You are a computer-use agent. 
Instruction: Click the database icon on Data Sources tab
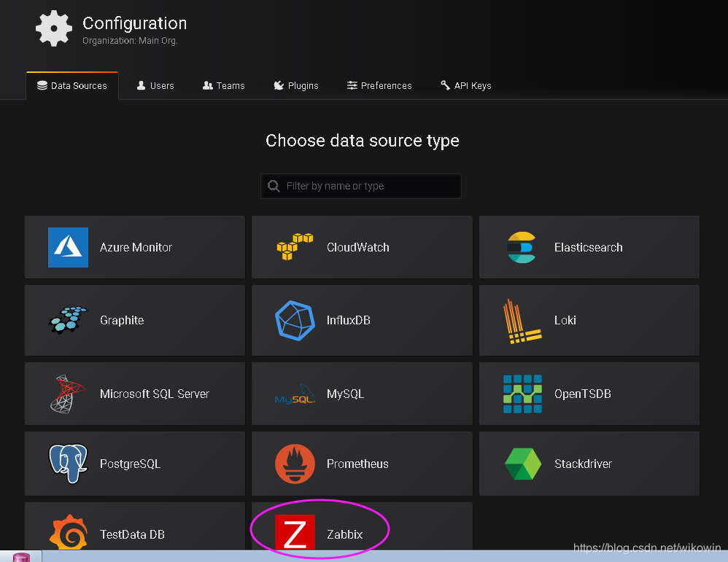pos(42,85)
